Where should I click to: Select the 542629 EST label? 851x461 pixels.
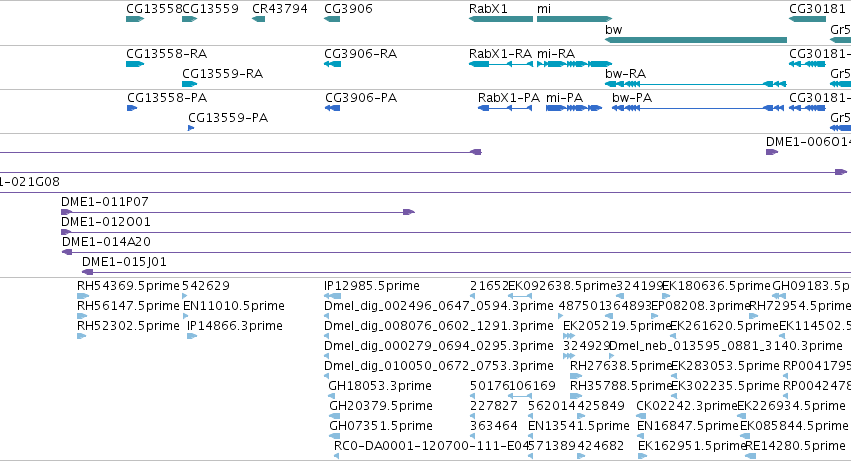pos(206,286)
